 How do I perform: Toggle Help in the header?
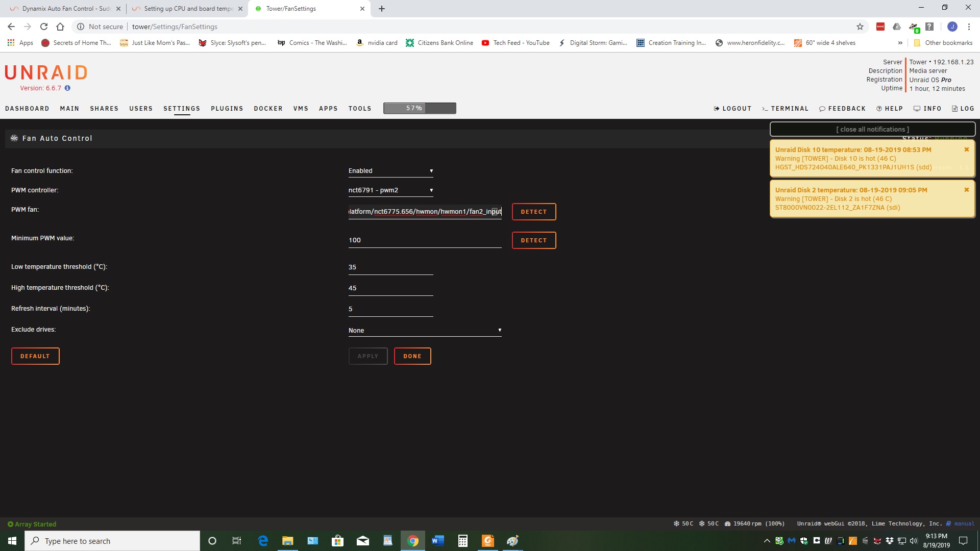[x=890, y=109]
